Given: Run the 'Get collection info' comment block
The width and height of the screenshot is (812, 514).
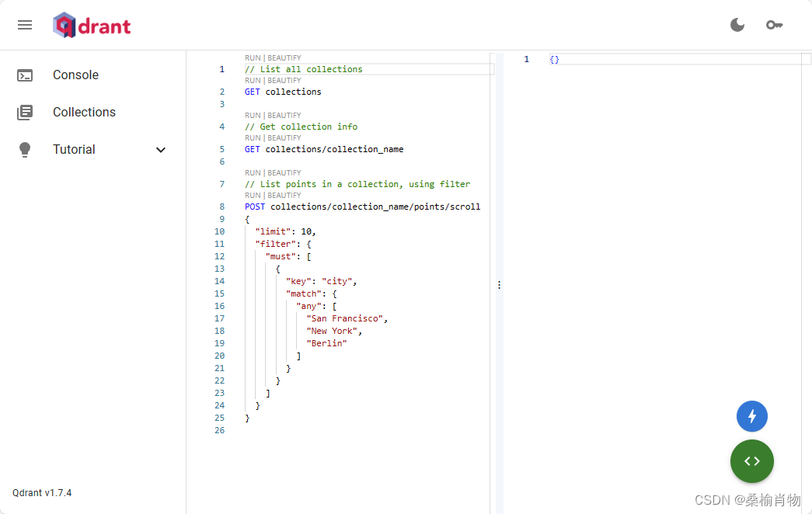Looking at the screenshot, I should pyautogui.click(x=253, y=116).
